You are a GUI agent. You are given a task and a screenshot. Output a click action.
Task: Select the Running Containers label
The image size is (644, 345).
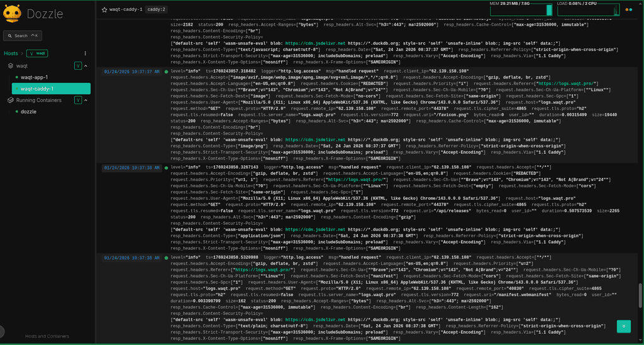(38, 100)
